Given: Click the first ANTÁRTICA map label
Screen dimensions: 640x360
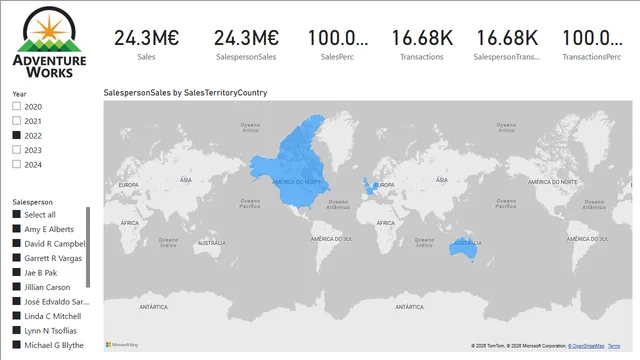Looking at the screenshot, I should (x=153, y=307).
